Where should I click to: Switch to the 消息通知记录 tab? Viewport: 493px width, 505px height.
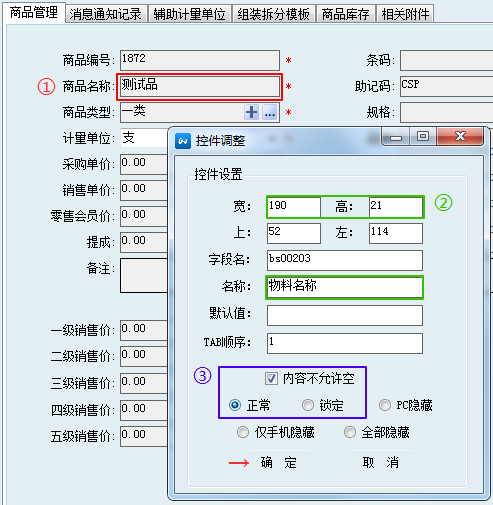(x=106, y=14)
